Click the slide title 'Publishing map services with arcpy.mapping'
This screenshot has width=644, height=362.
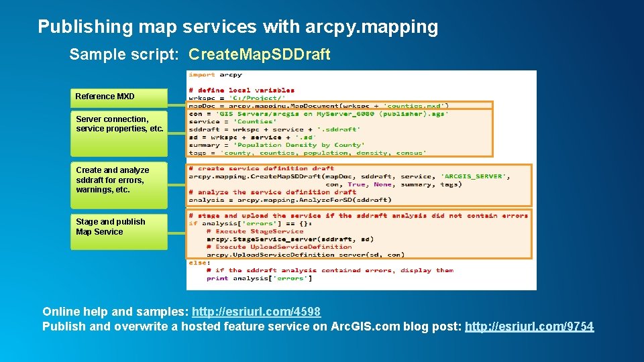238,27
